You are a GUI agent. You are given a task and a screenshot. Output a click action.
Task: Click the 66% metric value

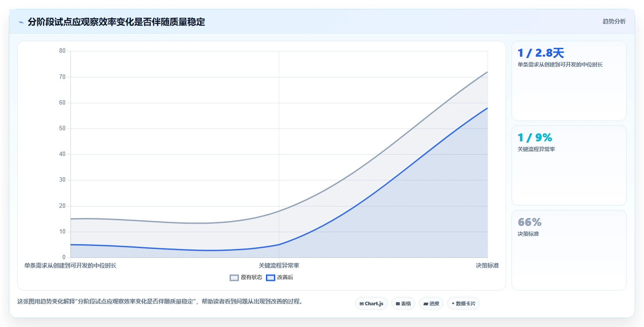click(530, 222)
